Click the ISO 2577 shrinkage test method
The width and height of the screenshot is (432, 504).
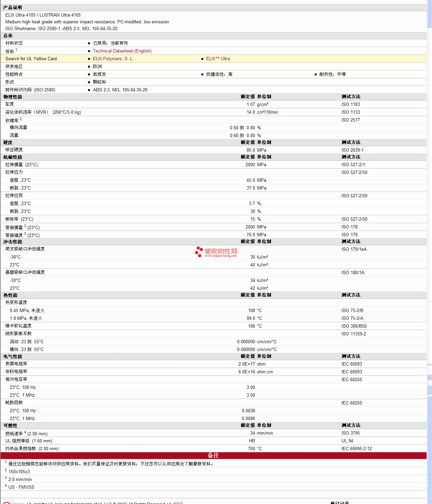[x=351, y=120]
